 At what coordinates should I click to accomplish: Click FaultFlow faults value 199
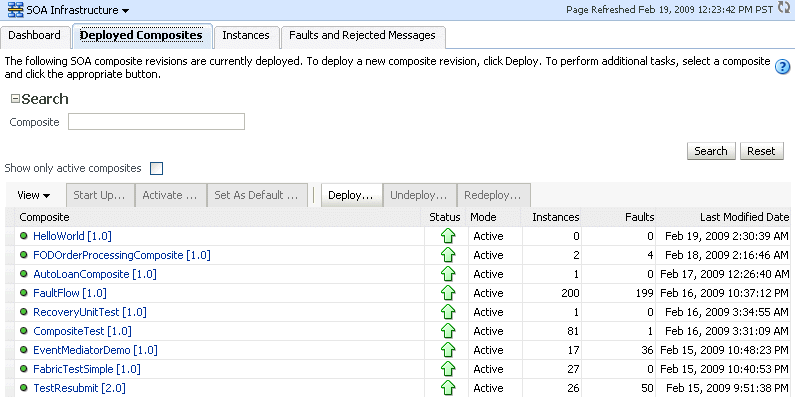tap(645, 293)
